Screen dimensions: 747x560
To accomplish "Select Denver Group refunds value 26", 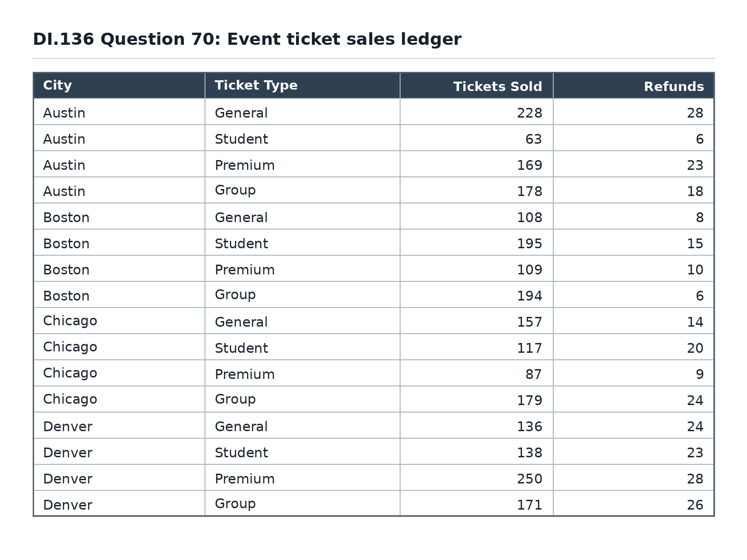I will tap(634, 503).
